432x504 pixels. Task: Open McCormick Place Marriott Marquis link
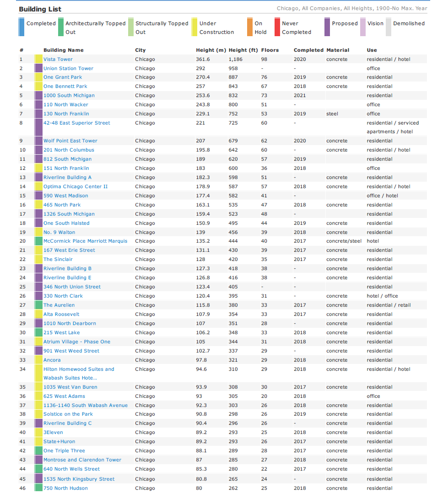tap(85, 241)
